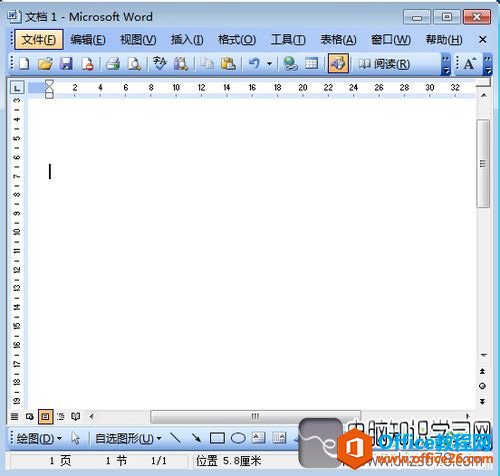Screen dimensions: 500x476
Task: Click status bar page count '1/1'
Action: point(159,461)
